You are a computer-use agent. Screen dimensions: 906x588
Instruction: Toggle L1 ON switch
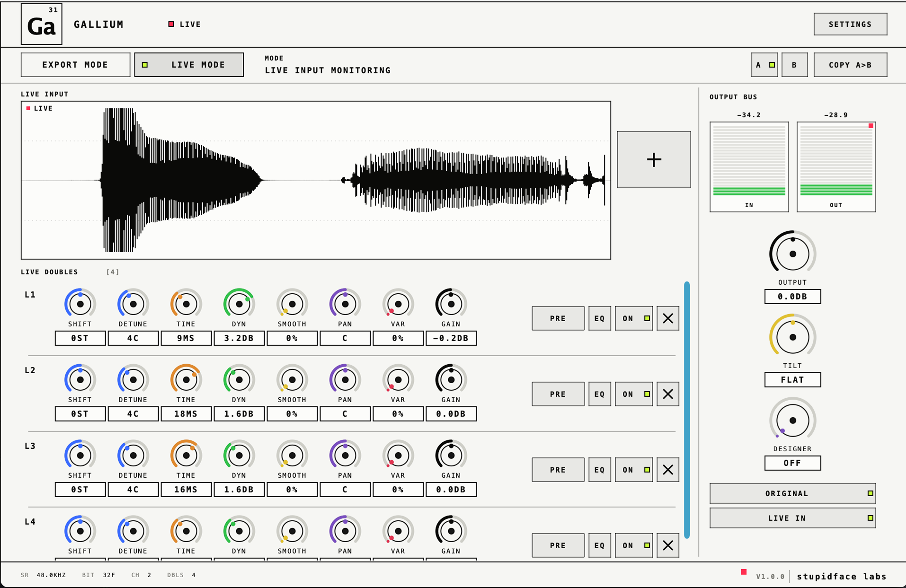634,318
